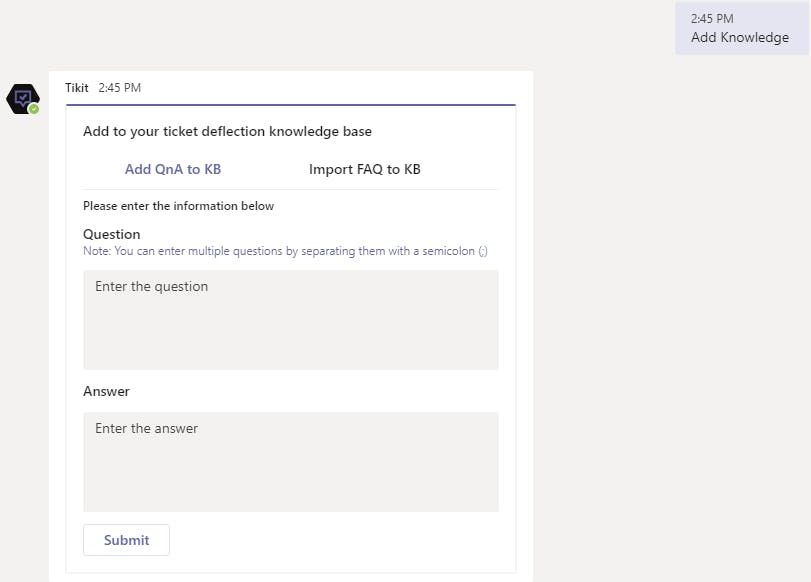The image size is (811, 582).
Task: Click the 2:45 PM timestamp beside Tikit
Action: coord(120,88)
